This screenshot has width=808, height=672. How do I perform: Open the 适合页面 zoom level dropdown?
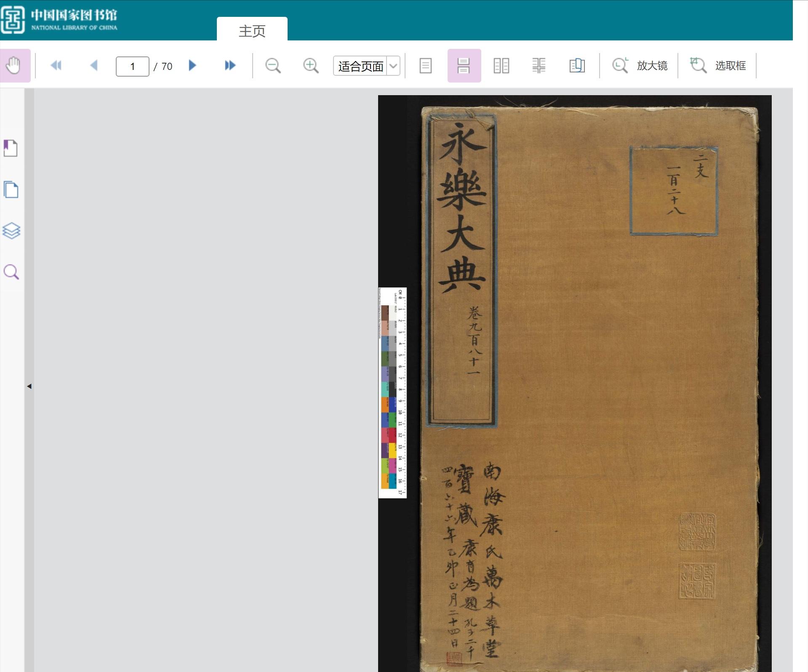tap(366, 66)
